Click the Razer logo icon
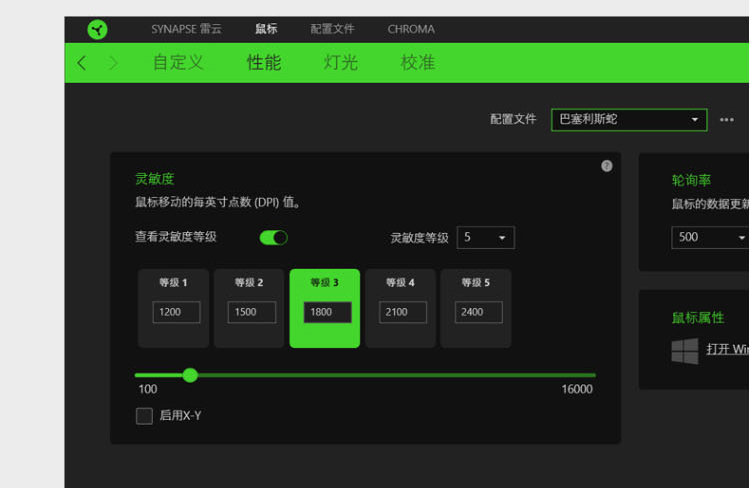This screenshot has width=750, height=488. (x=97, y=30)
